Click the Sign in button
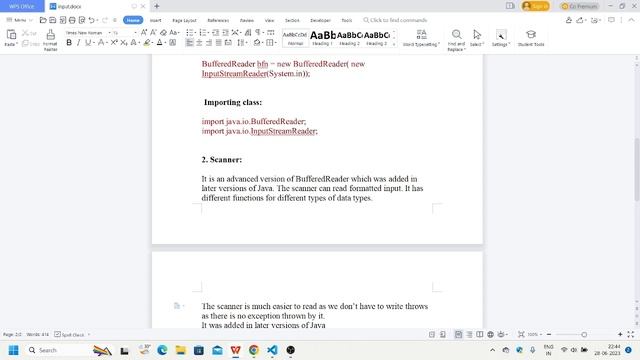The width and height of the screenshot is (640, 360). click(x=536, y=6)
